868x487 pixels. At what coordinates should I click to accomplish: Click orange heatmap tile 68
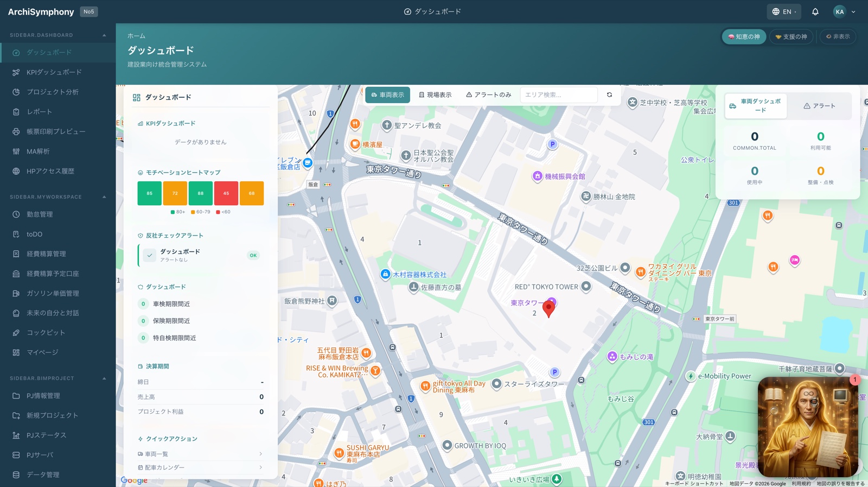(252, 193)
